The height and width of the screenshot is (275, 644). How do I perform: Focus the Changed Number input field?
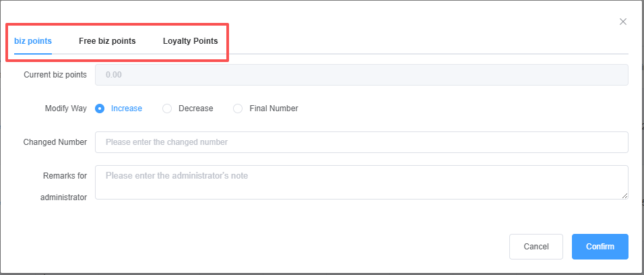362,142
